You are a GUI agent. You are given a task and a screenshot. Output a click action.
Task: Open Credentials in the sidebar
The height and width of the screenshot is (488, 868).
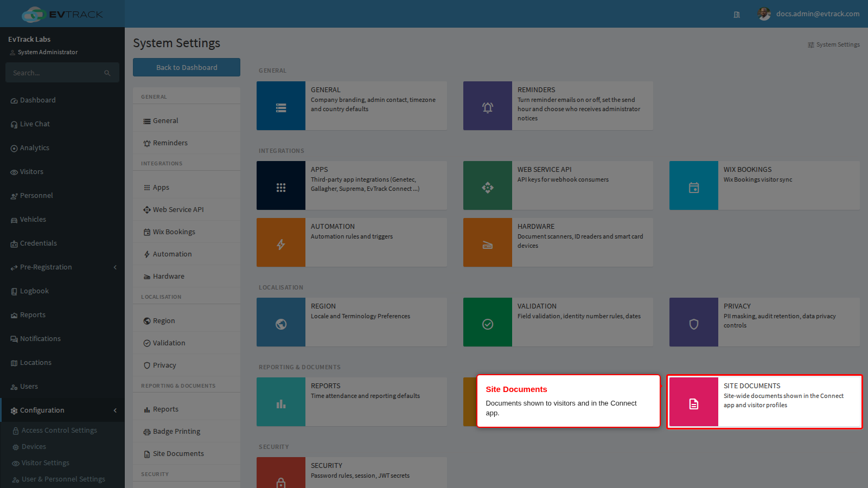point(62,243)
